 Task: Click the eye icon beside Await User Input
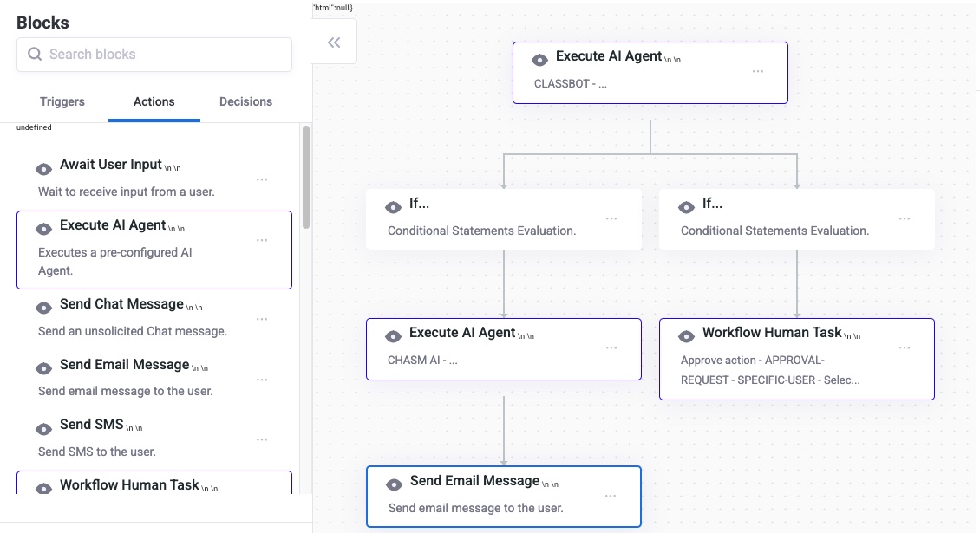coord(43,169)
